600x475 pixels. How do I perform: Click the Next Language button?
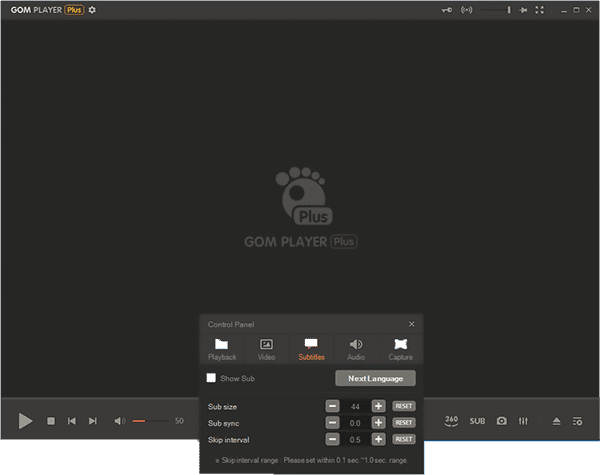click(x=375, y=379)
